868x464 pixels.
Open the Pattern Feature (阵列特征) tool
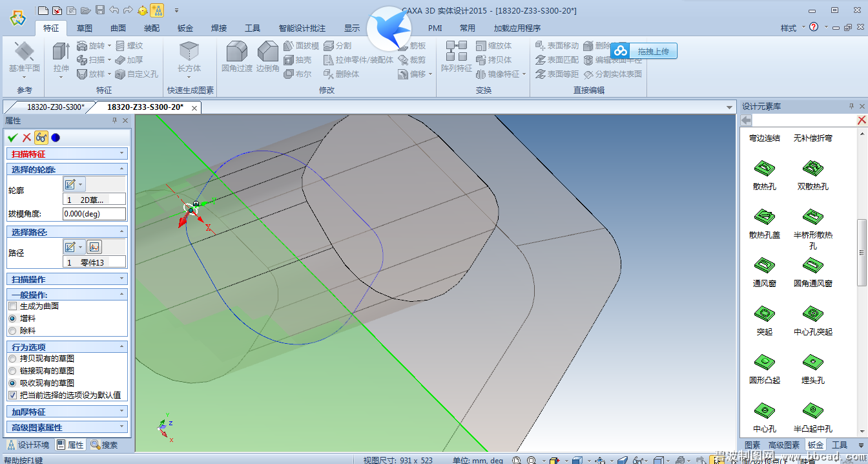457,57
